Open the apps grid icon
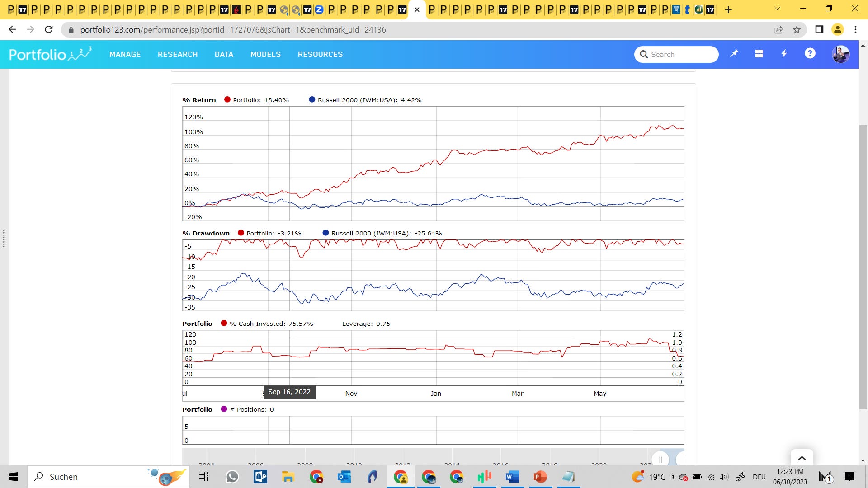This screenshot has height=488, width=868. (759, 54)
